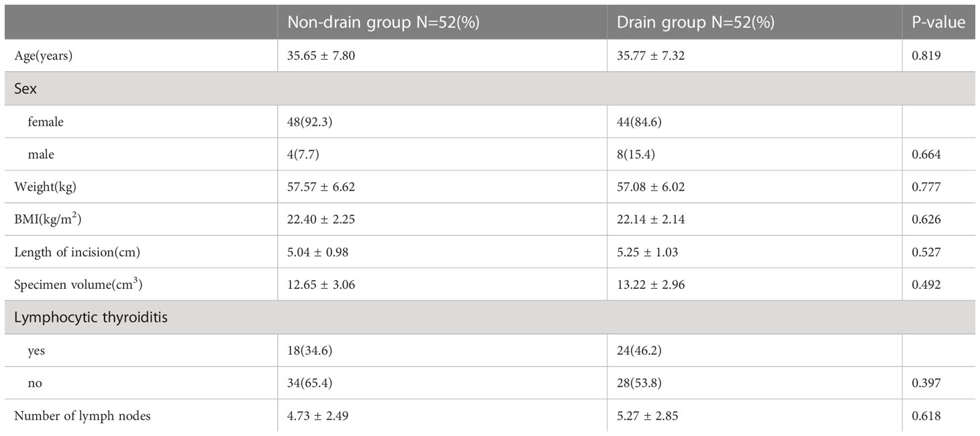Click the Number of lymph nodes label
This screenshot has width=980, height=436.
pos(83,416)
